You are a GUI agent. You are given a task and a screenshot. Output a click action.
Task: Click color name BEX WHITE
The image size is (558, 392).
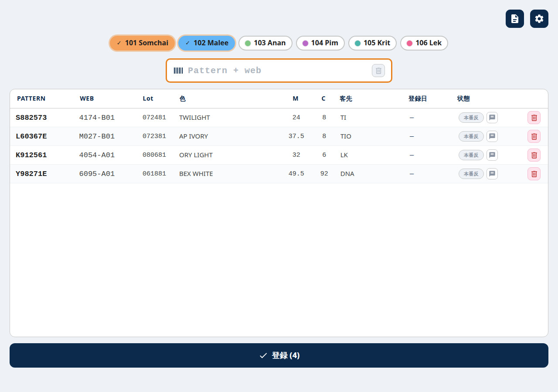[196, 174]
